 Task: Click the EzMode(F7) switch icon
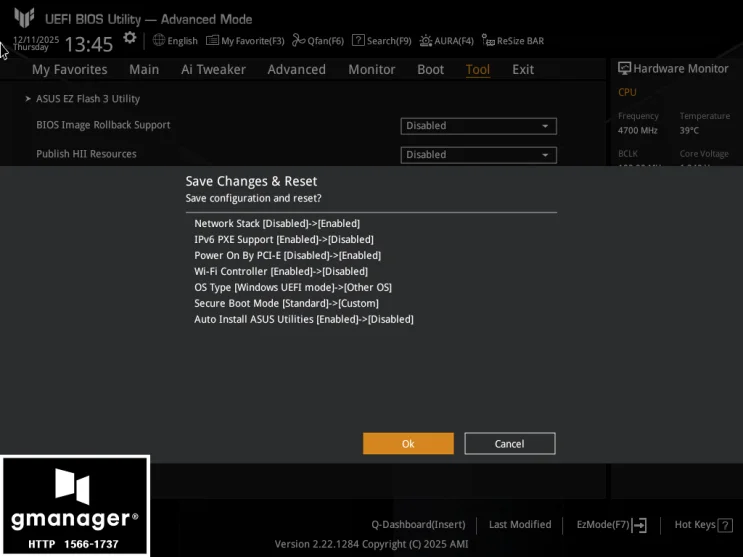[640, 525]
